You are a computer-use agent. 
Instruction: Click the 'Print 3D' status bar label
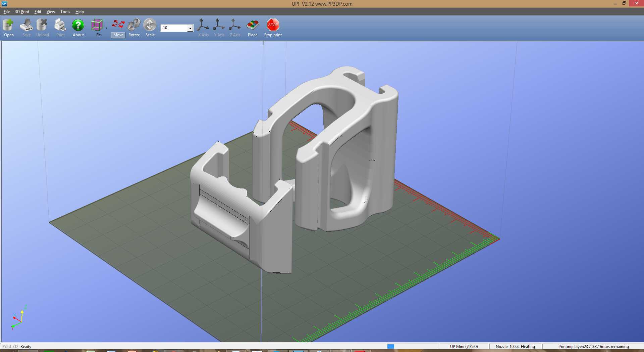[x=10, y=347]
